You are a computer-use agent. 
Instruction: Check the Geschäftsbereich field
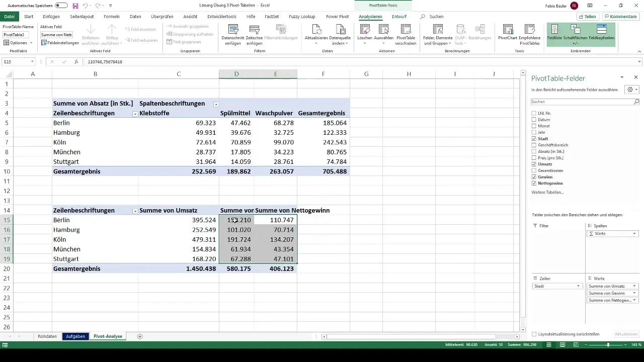tap(534, 145)
